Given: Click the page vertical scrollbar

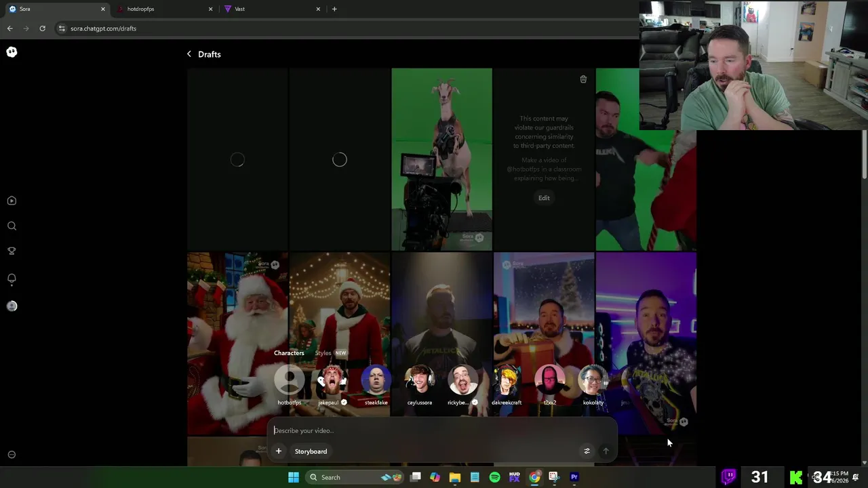Looking at the screenshot, I should pos(864,156).
